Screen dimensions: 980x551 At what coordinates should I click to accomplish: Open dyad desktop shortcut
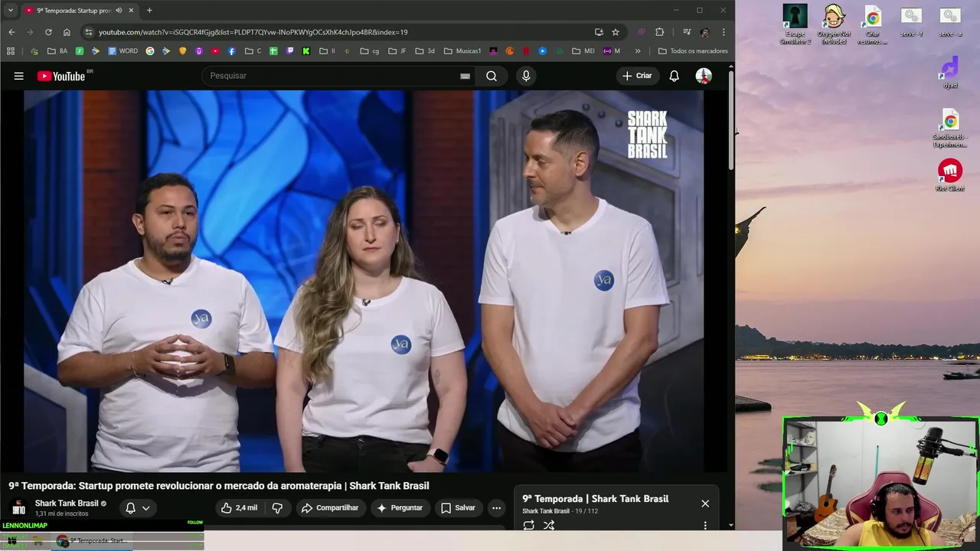pyautogui.click(x=950, y=73)
